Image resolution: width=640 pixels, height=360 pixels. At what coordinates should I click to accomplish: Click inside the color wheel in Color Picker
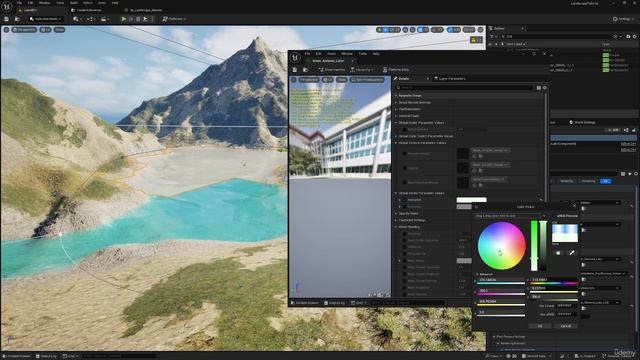pos(502,246)
